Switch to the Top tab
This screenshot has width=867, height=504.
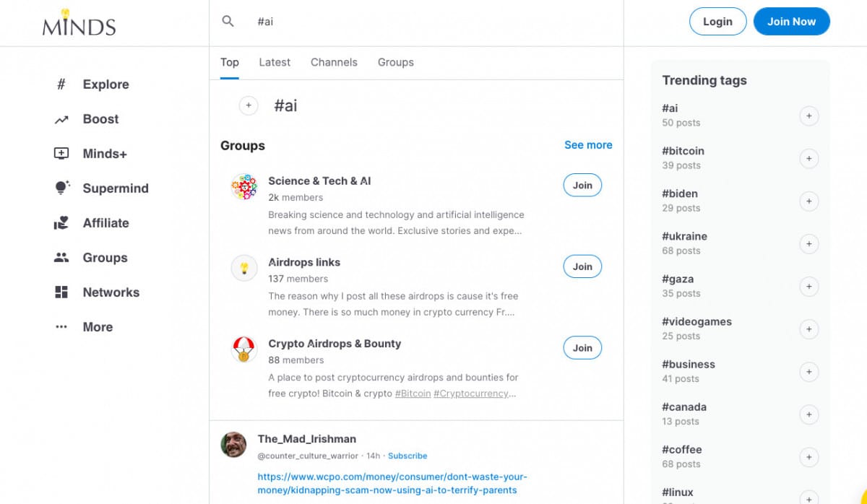tap(230, 62)
